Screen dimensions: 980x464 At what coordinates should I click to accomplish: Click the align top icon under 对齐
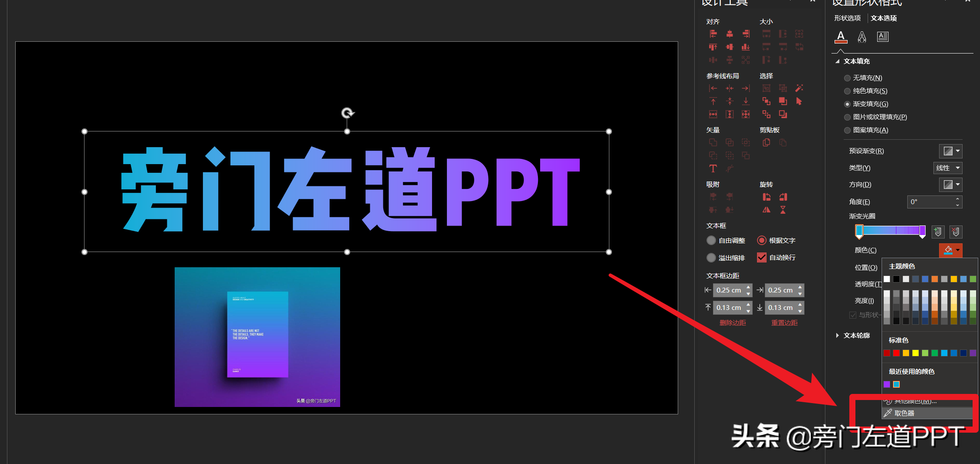point(713,47)
